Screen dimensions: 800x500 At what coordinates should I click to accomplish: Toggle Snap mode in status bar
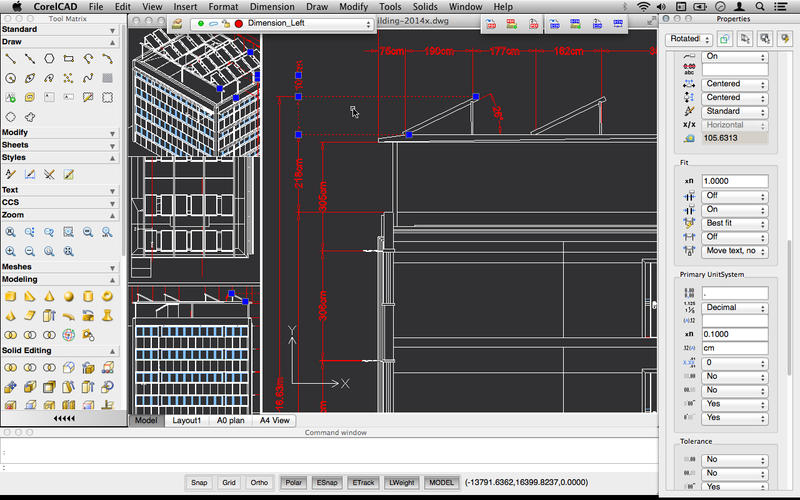point(200,483)
